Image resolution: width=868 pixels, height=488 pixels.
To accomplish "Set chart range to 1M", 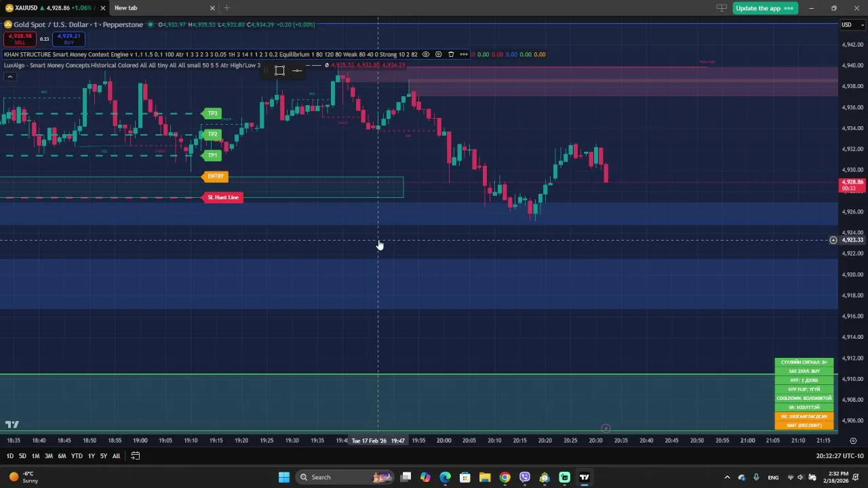I will click(x=35, y=456).
